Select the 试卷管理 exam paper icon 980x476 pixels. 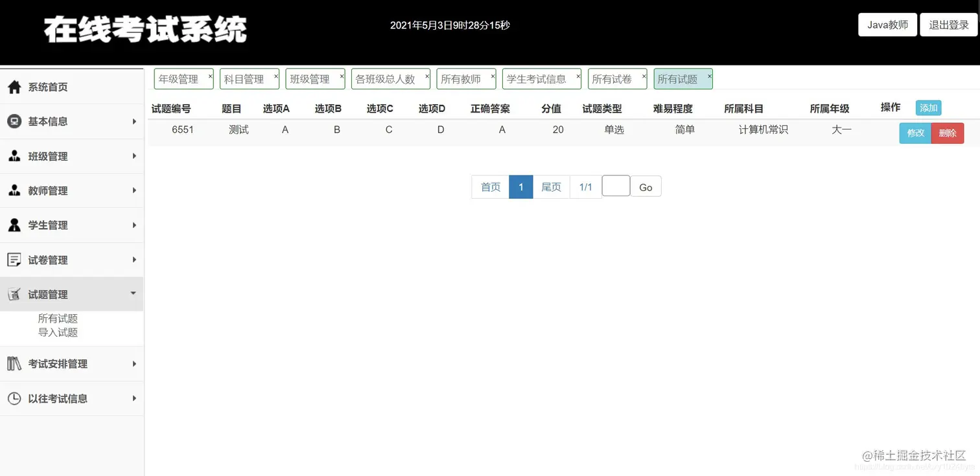click(x=15, y=259)
